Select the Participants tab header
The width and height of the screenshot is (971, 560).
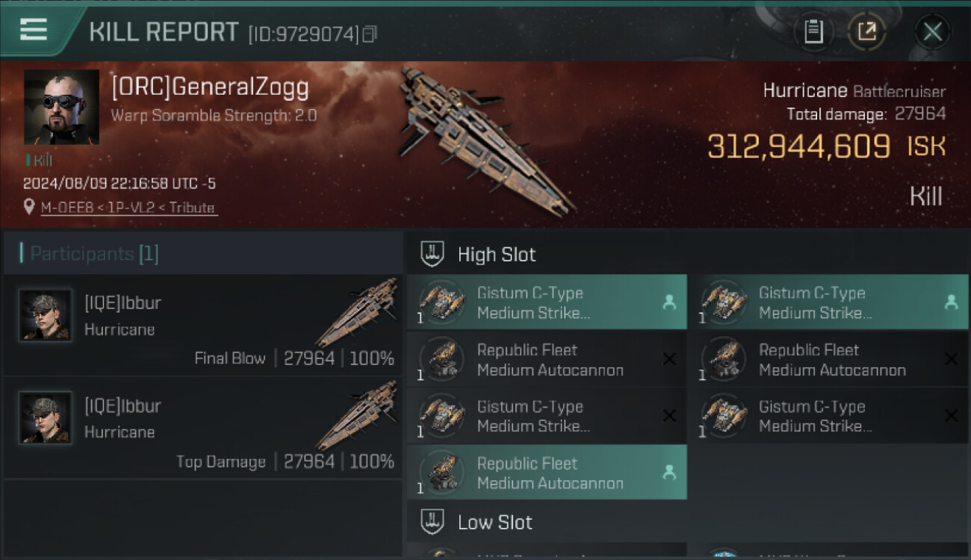click(90, 254)
